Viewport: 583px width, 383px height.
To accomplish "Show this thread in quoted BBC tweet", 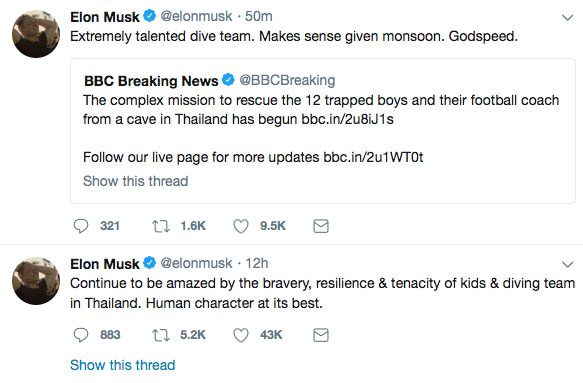I will coord(136,181).
